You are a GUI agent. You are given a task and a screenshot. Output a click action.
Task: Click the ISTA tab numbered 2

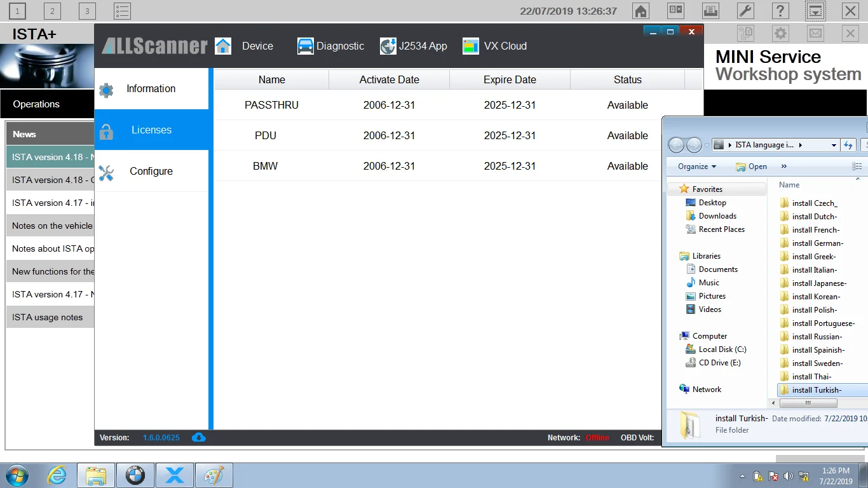(x=52, y=11)
